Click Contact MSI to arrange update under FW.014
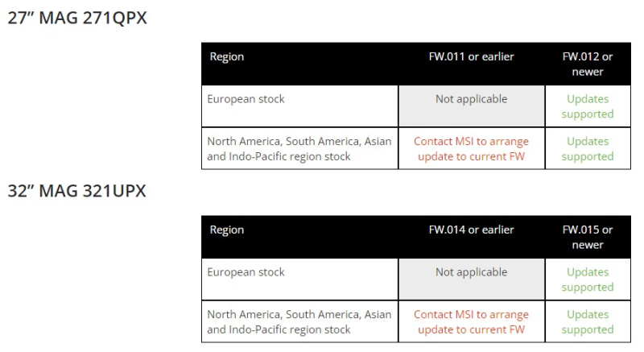Viewport: 644px width, 352px height. pos(471,322)
